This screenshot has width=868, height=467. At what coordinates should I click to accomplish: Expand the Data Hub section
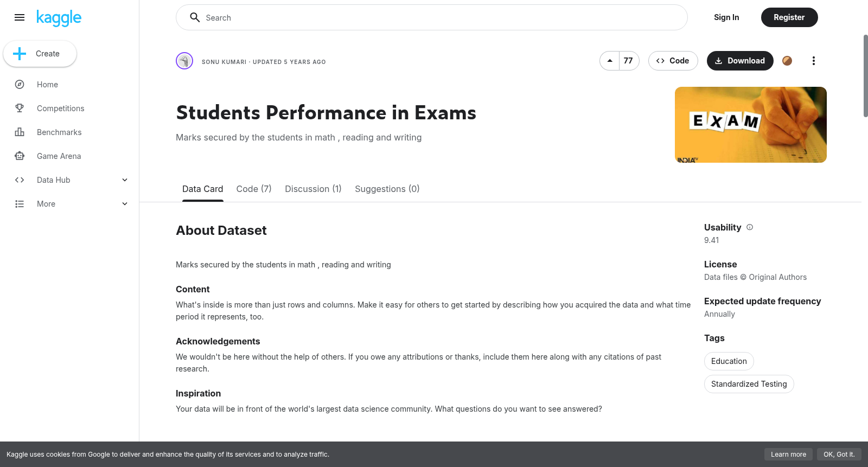[x=125, y=180]
